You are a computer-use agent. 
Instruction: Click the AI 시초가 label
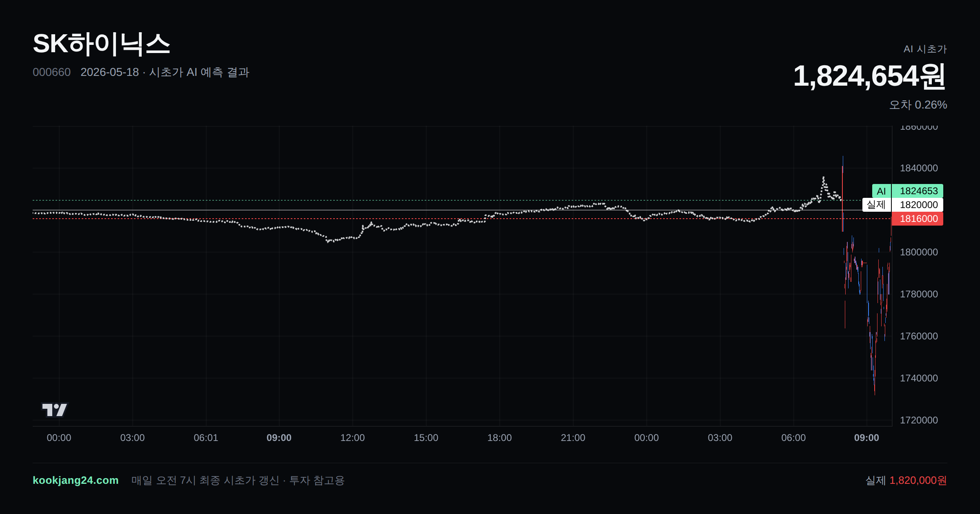(925, 49)
